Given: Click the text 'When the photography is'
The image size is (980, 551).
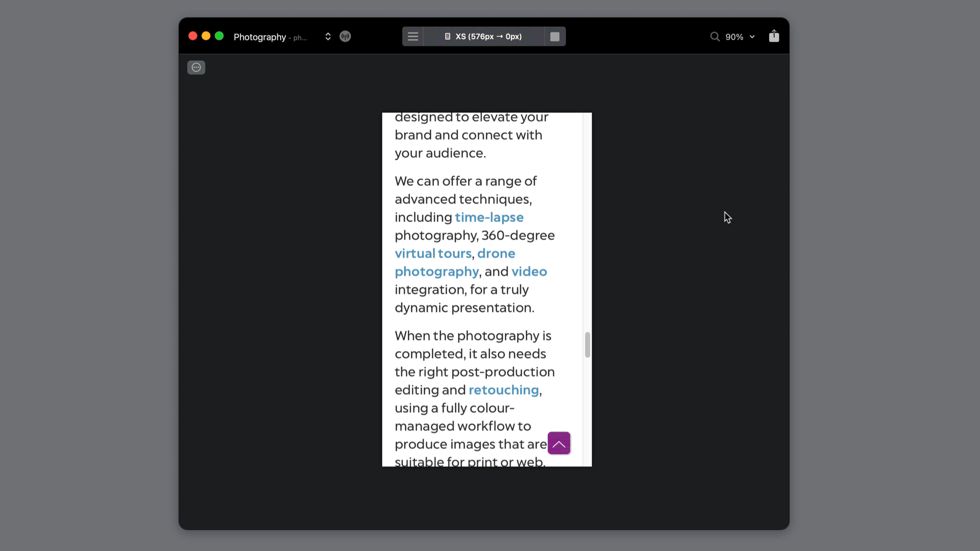Looking at the screenshot, I should (473, 336).
